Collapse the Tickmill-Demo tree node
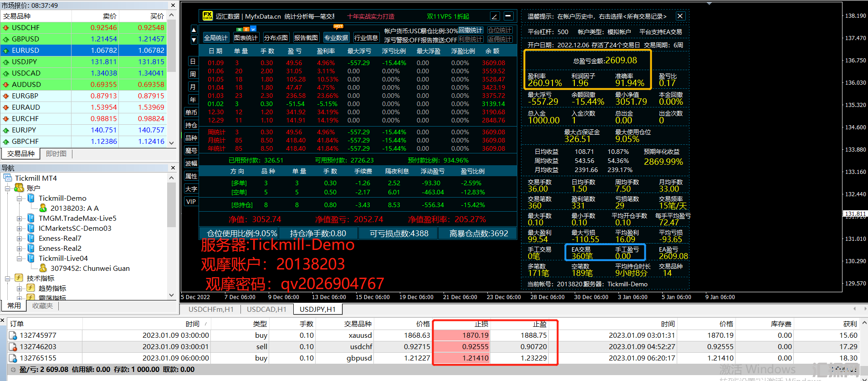The width and height of the screenshot is (868, 381). [x=19, y=198]
